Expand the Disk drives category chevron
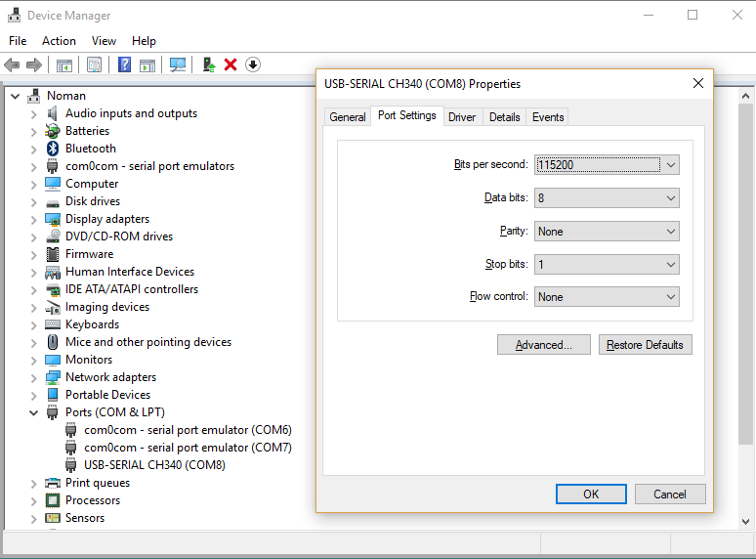Screen dimensions: 756x559 (x=34, y=202)
